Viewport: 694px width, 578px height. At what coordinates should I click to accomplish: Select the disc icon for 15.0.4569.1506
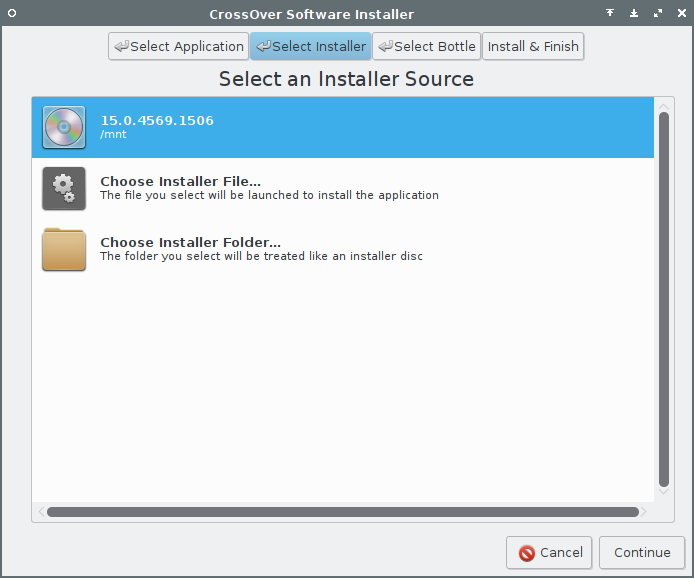pyautogui.click(x=64, y=127)
